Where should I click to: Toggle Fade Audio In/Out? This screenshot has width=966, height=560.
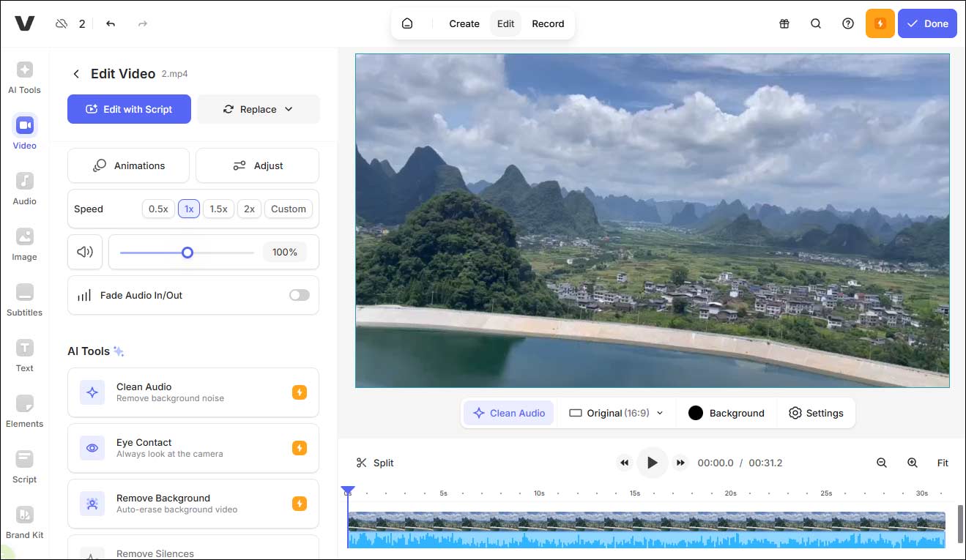(299, 295)
